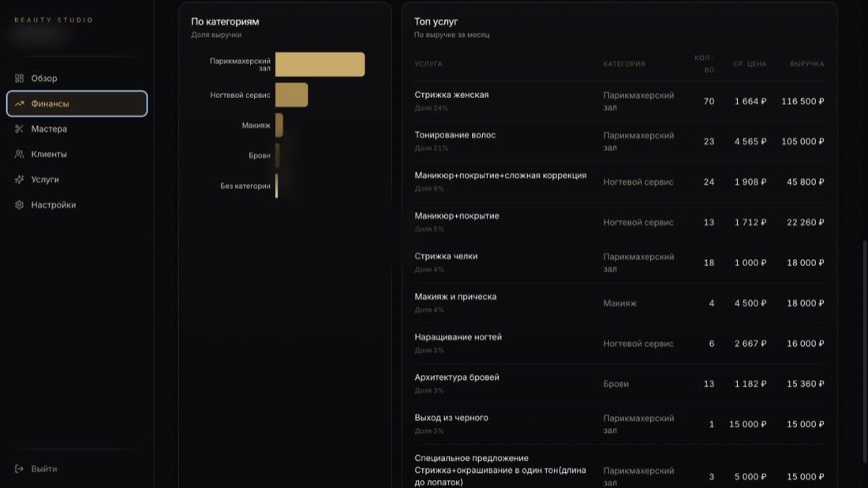Click the Макияж category cell in table
The width and height of the screenshot is (868, 488).
point(619,303)
